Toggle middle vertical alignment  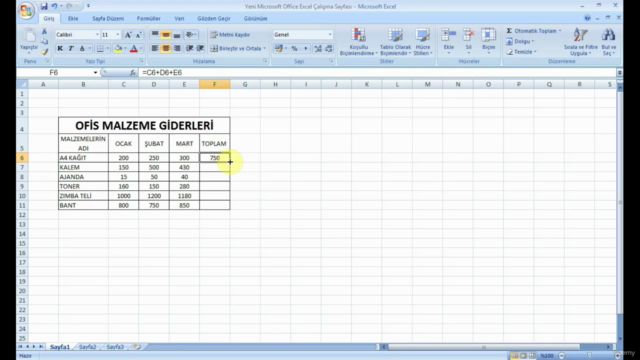pyautogui.click(x=166, y=35)
